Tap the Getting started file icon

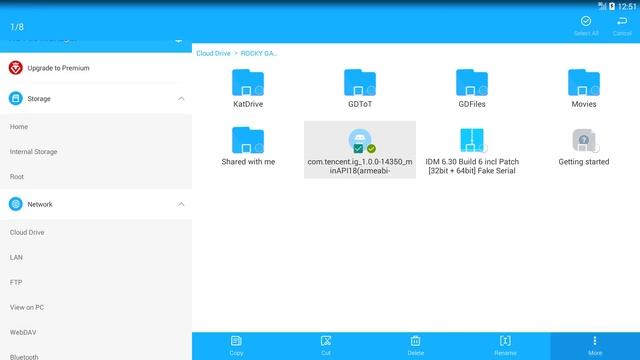584,140
